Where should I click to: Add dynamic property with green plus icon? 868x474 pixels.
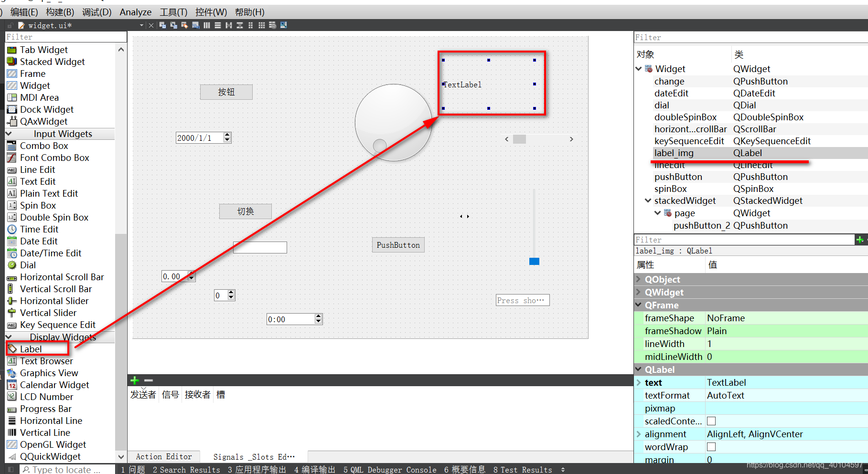pos(860,240)
